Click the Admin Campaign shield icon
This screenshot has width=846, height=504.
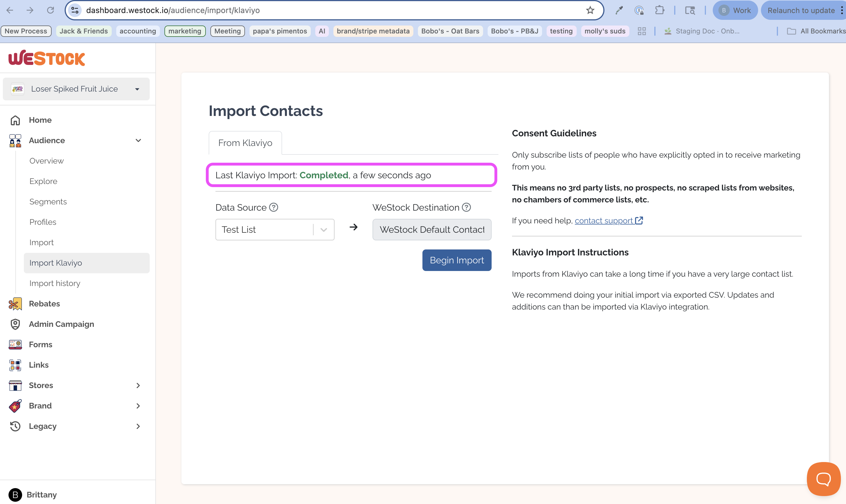pyautogui.click(x=15, y=324)
